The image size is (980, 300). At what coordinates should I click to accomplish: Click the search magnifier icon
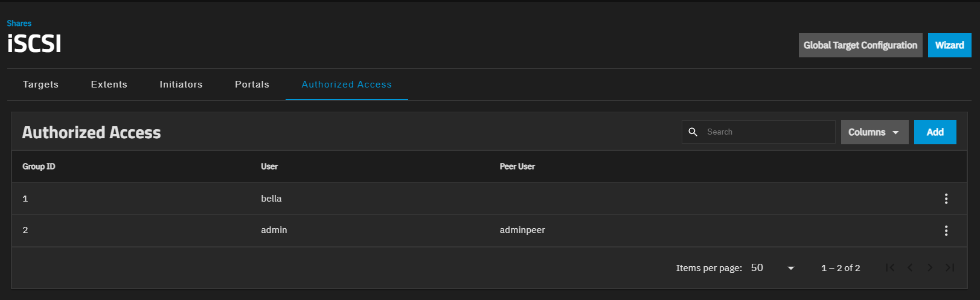(693, 132)
